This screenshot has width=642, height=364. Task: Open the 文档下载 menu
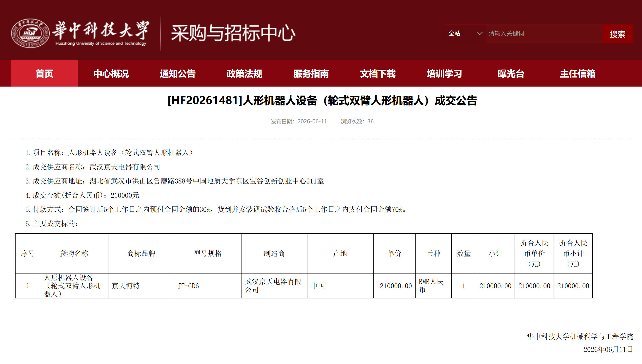pyautogui.click(x=378, y=73)
